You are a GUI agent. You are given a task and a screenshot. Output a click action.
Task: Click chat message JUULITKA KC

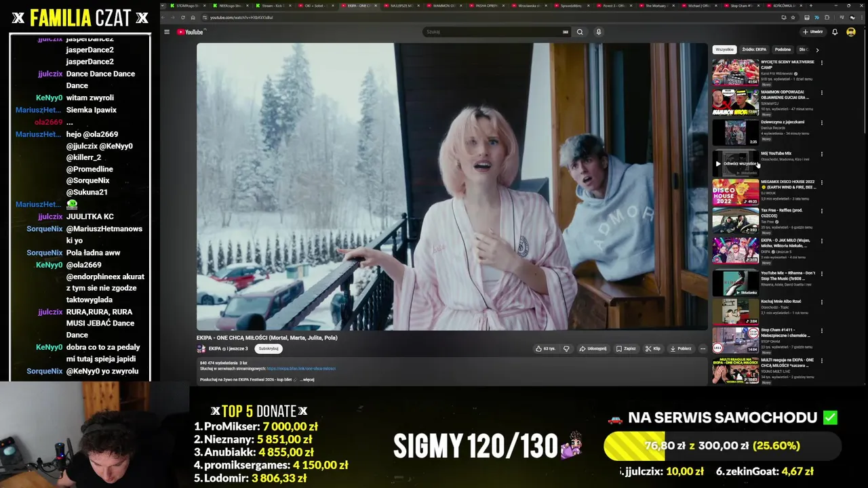pos(90,217)
